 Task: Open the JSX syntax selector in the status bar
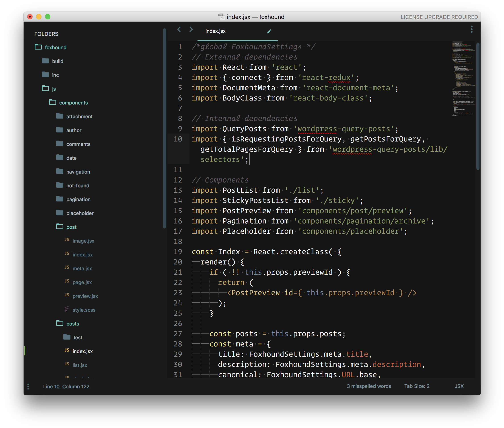pyautogui.click(x=459, y=386)
